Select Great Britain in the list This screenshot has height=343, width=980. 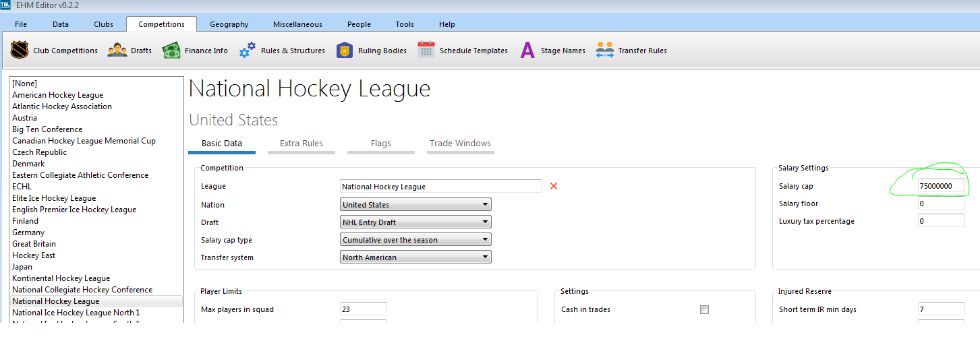coord(96,244)
